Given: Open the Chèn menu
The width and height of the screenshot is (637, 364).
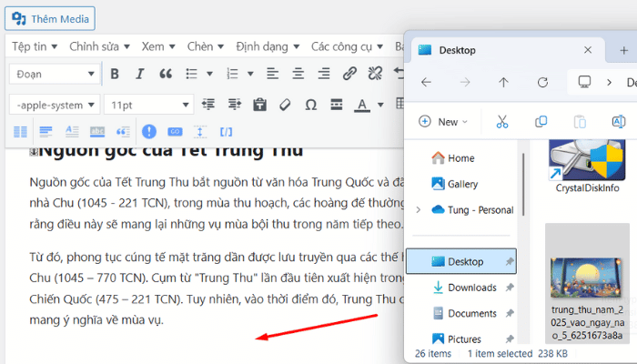Looking at the screenshot, I should point(204,46).
